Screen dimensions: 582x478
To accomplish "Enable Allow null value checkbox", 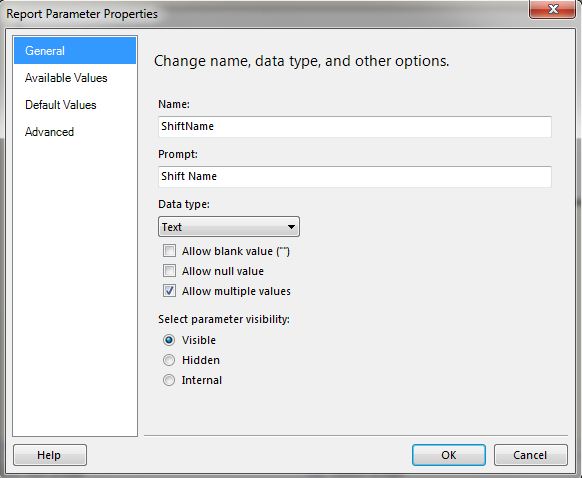I will click(x=169, y=271).
